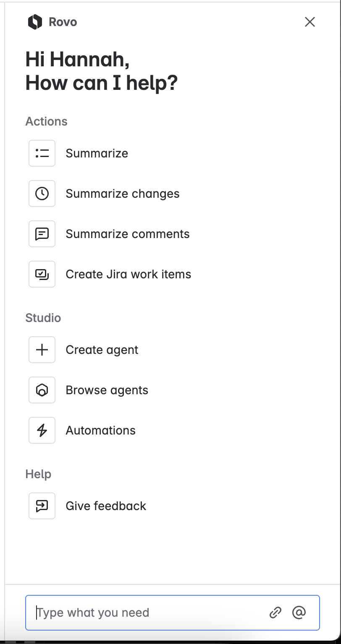This screenshot has height=644, width=341.
Task: Select the @ mention icon
Action: [x=299, y=613]
